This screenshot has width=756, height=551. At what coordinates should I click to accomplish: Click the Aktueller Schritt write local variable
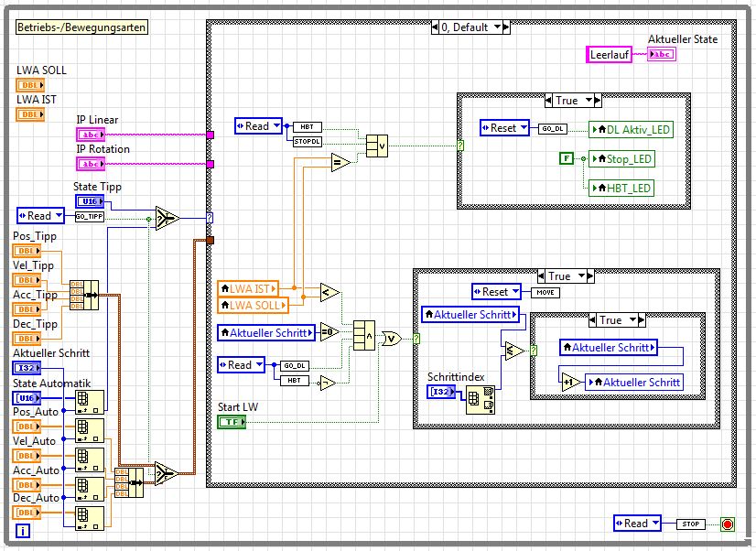coord(634,383)
